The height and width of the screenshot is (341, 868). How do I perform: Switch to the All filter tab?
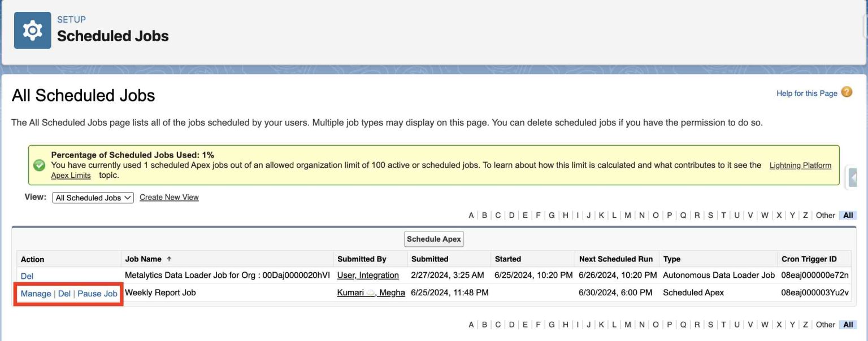point(848,215)
